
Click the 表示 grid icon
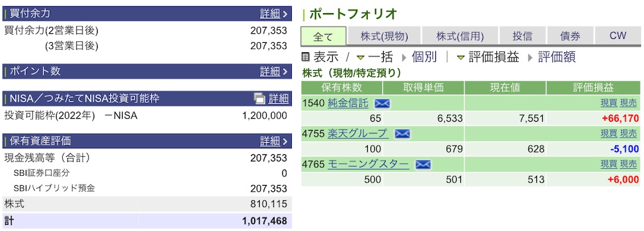click(x=306, y=57)
